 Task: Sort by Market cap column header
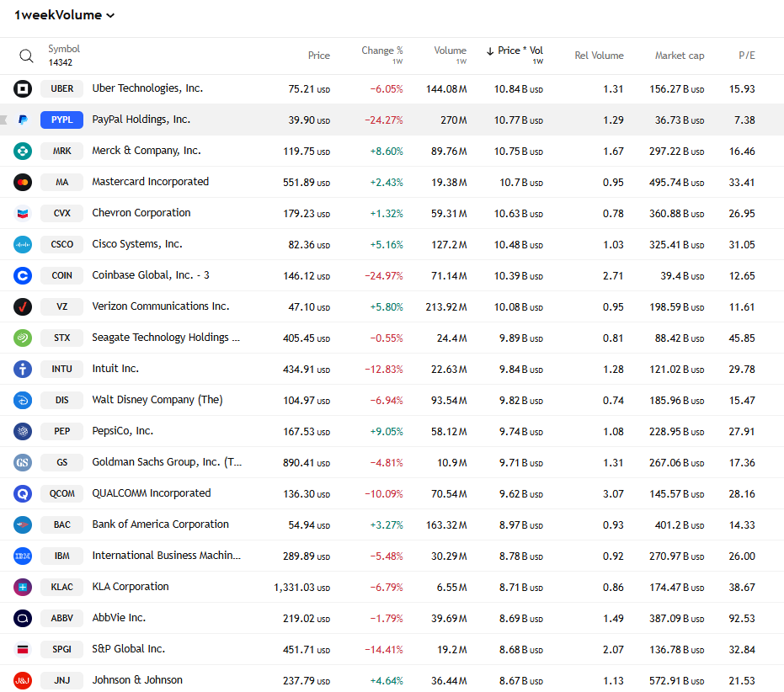click(x=680, y=56)
